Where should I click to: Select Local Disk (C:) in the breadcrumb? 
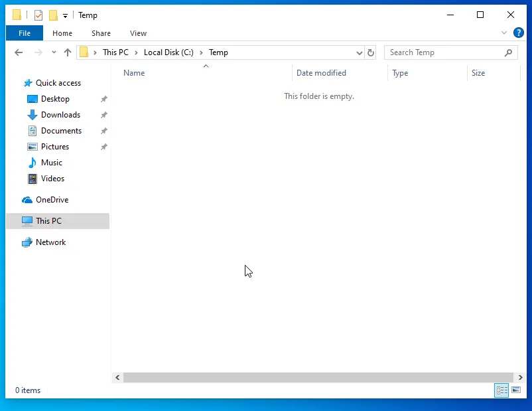168,52
